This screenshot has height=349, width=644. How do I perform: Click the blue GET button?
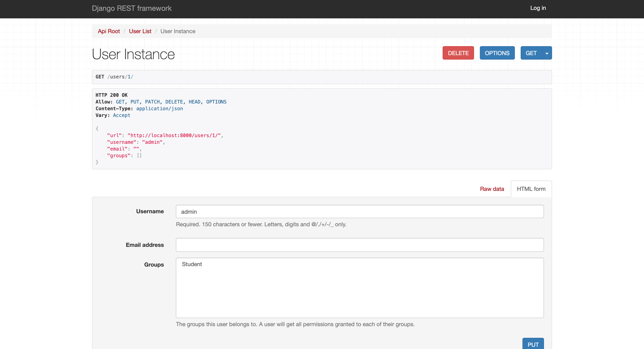(531, 53)
